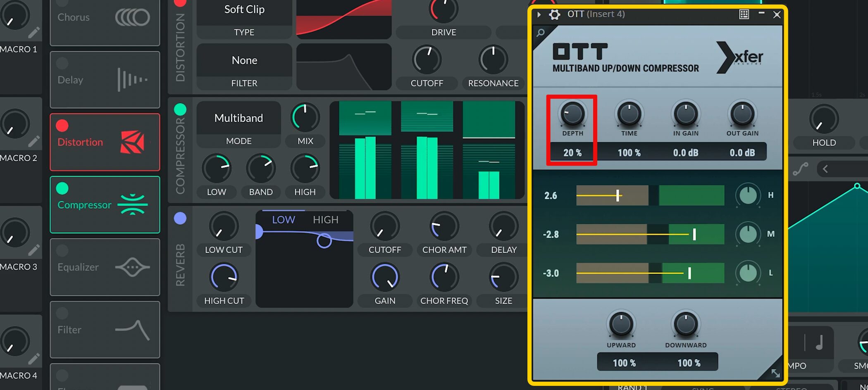The height and width of the screenshot is (390, 868).
Task: Open the Multiband compressor mode selector
Action: tap(239, 118)
